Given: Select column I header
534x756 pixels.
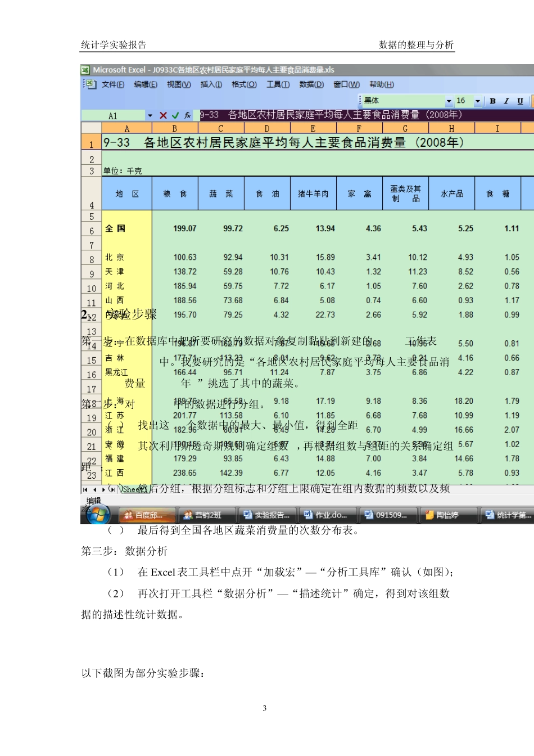Looking at the screenshot, I should click(x=497, y=128).
